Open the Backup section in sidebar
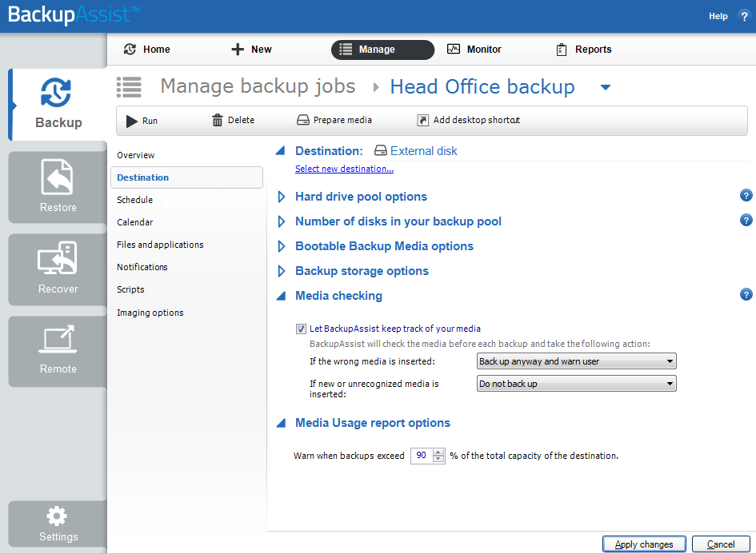756x554 pixels. pyautogui.click(x=58, y=105)
